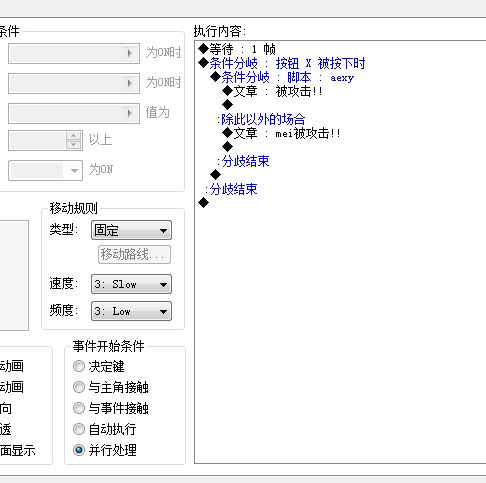The height and width of the screenshot is (483, 486).
Task: Select the empty ◆ line below 被攻击!!
Action: tap(228, 105)
